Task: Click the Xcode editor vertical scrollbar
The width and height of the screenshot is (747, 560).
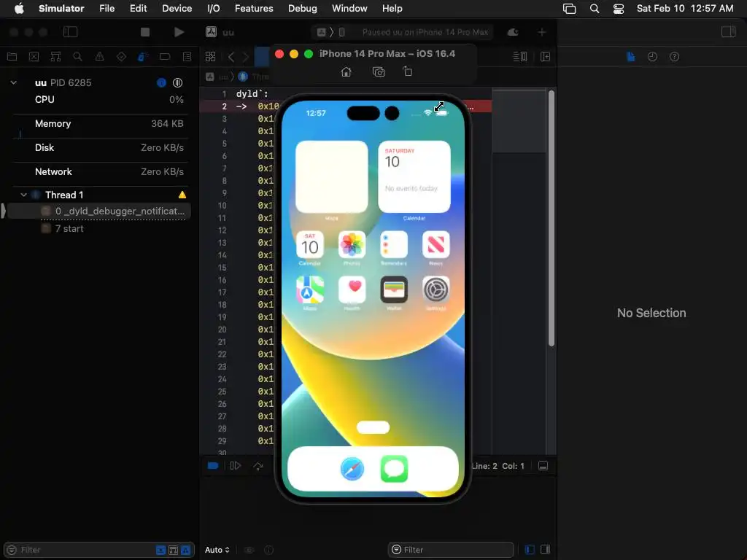Action: [551, 218]
